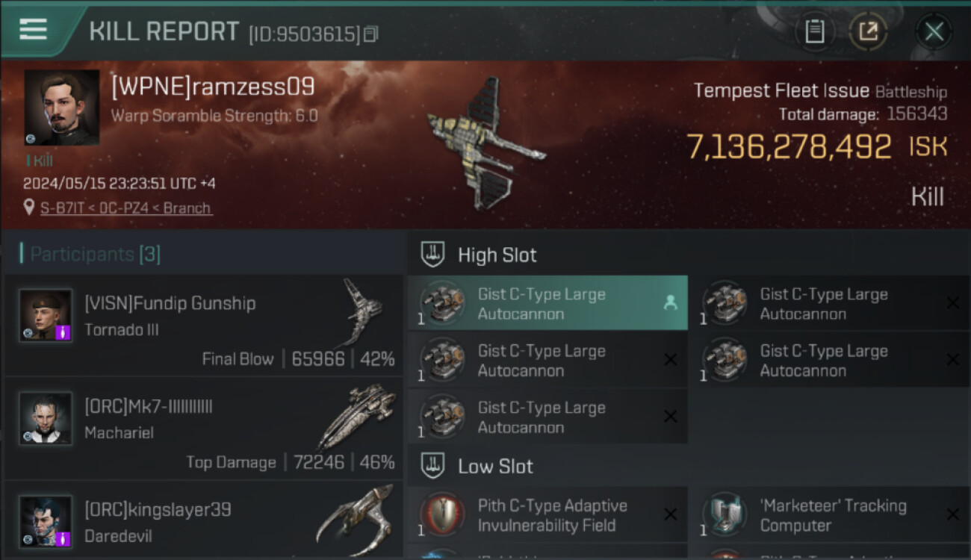Viewport: 971px width, 560px height.
Task: Share the kill report via export icon
Action: tap(868, 31)
